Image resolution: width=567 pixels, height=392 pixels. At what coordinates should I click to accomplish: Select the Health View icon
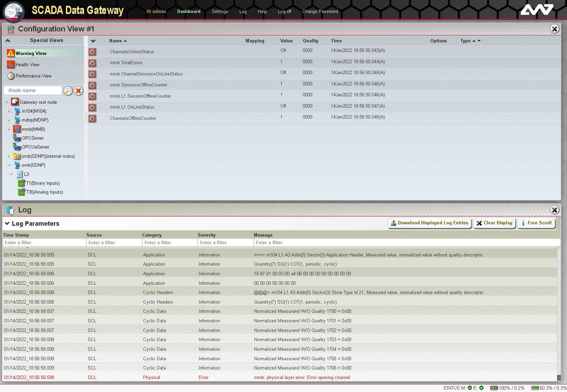pyautogui.click(x=11, y=65)
